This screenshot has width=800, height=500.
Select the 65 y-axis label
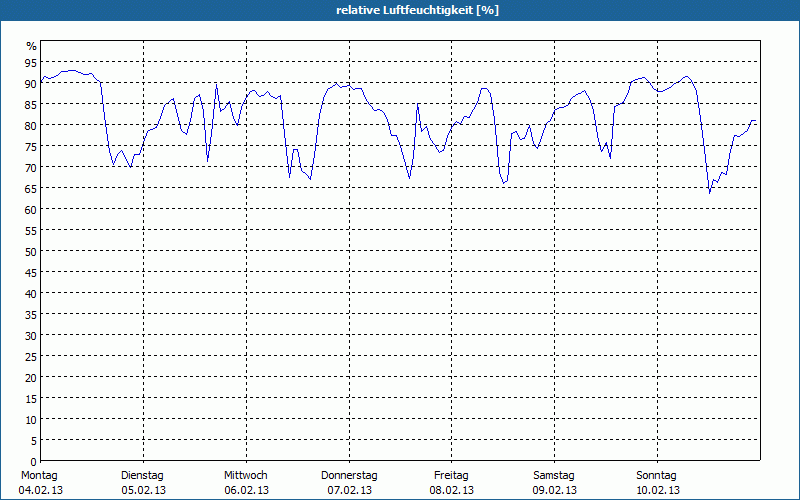pyautogui.click(x=31, y=188)
